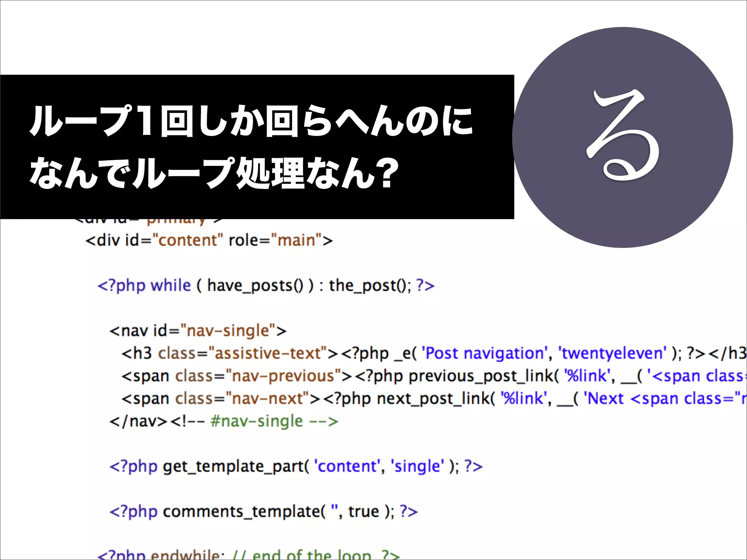Click the headline line 'なんでループ処理なん?'

tap(214, 173)
